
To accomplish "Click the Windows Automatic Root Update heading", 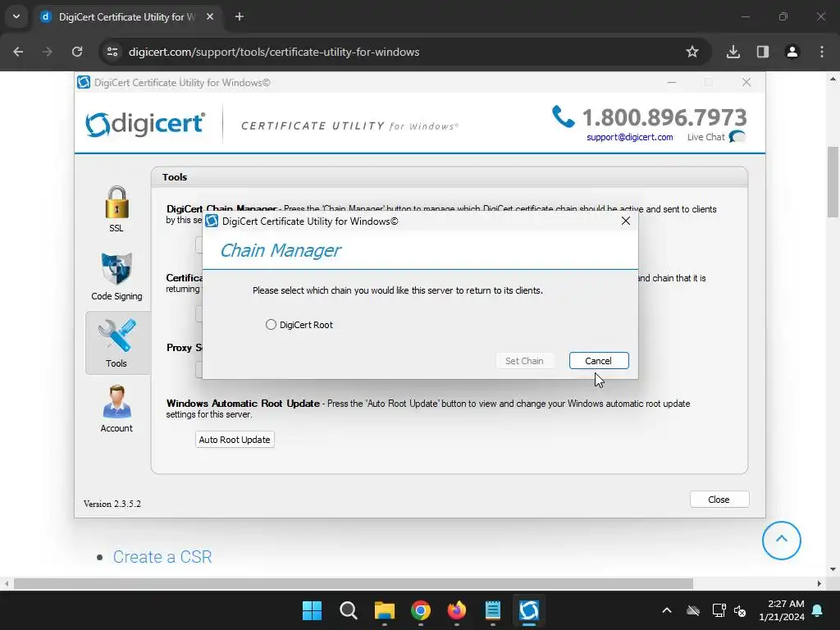I will click(243, 404).
